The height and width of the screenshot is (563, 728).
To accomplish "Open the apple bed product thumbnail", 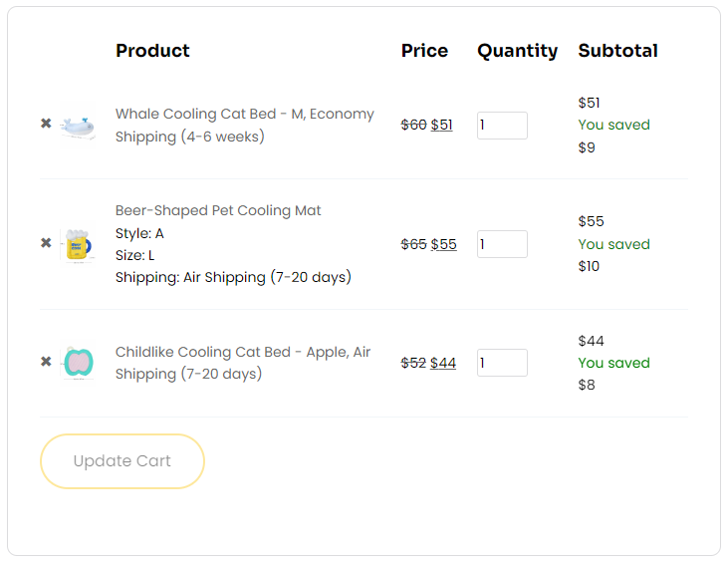I will pos(78,363).
